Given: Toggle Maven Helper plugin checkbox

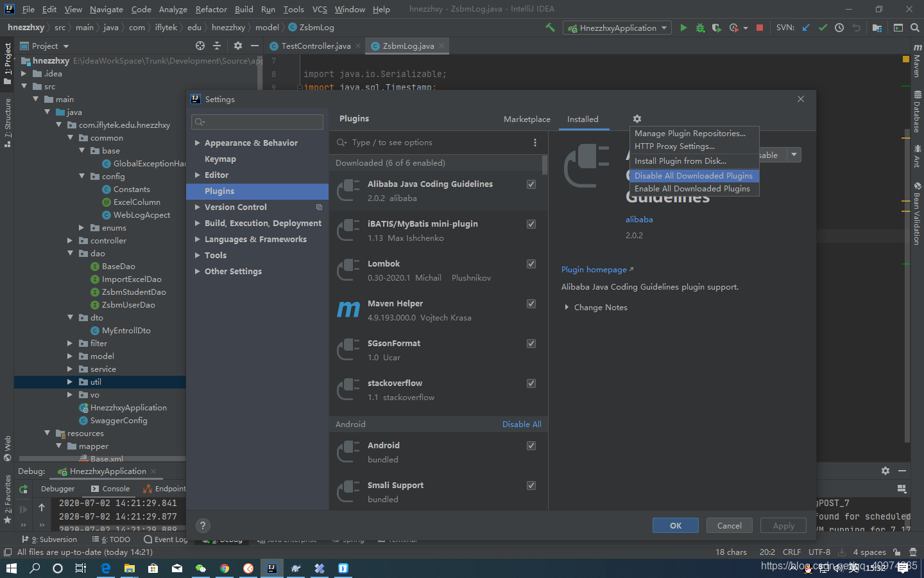Looking at the screenshot, I should (531, 304).
